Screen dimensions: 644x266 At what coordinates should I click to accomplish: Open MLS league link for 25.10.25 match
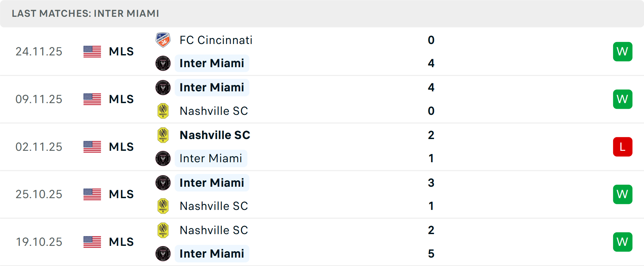(121, 194)
